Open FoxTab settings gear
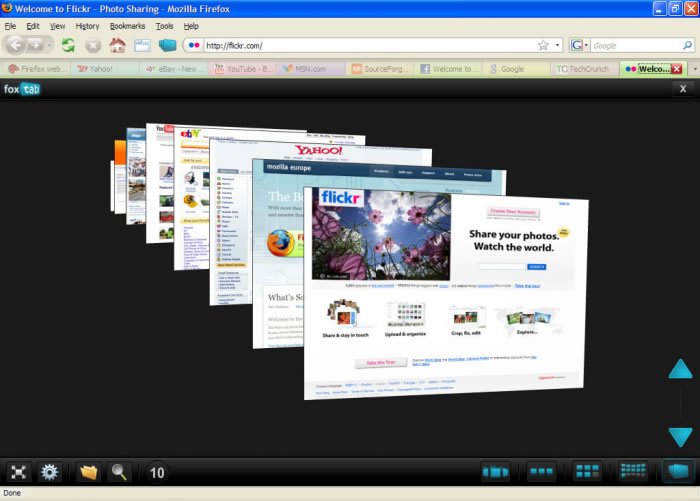 (x=49, y=472)
